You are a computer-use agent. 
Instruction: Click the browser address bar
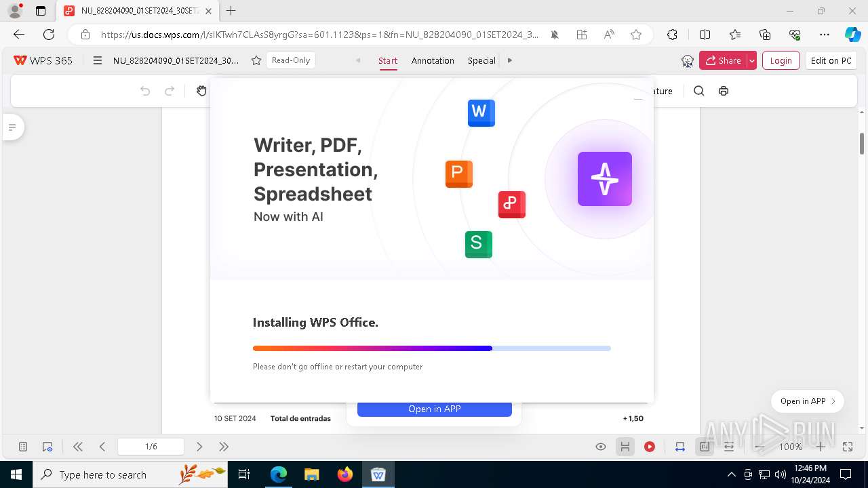pos(319,35)
